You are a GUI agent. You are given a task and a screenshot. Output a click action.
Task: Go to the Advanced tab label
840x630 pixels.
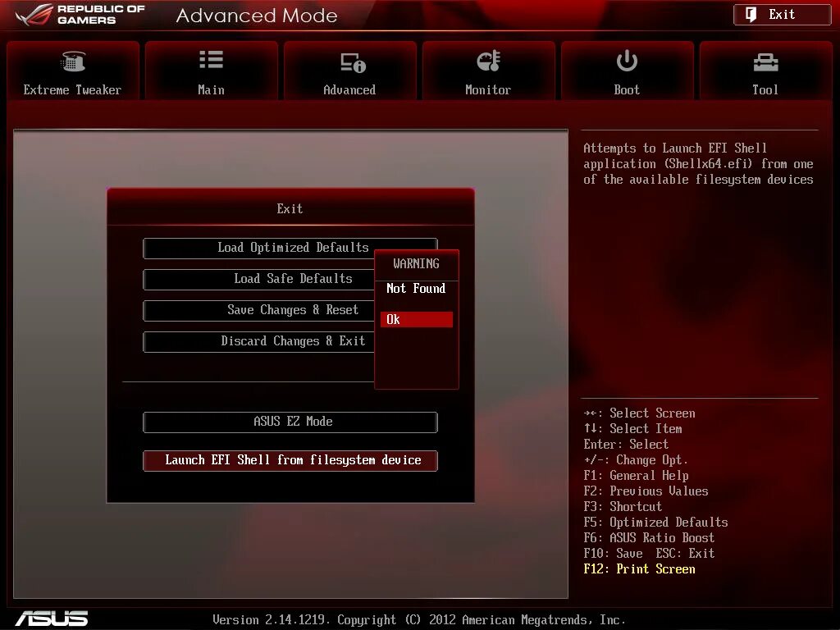[x=349, y=90]
